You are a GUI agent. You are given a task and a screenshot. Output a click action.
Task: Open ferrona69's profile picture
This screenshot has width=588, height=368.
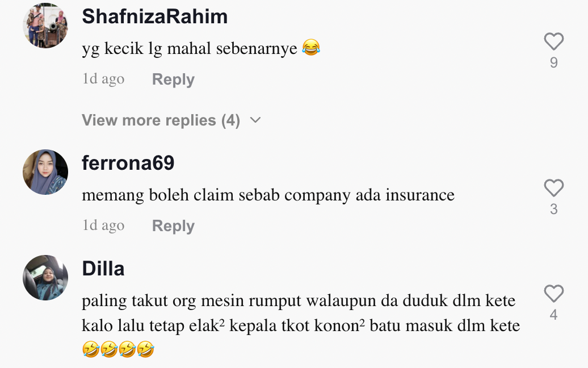tap(45, 172)
